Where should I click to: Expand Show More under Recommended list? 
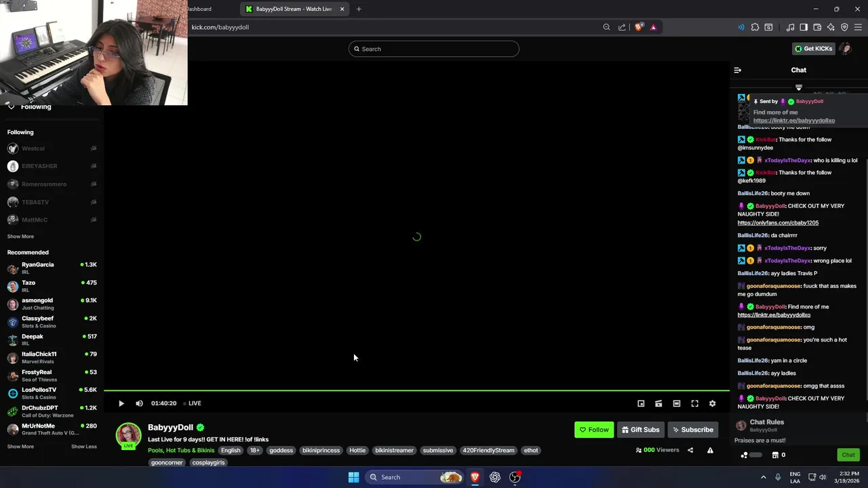[20, 447]
